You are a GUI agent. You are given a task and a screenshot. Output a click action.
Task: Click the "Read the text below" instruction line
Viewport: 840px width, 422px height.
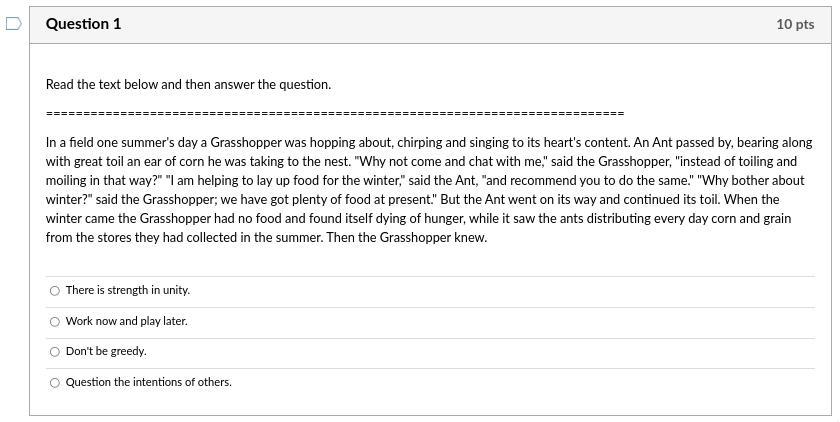coord(189,85)
